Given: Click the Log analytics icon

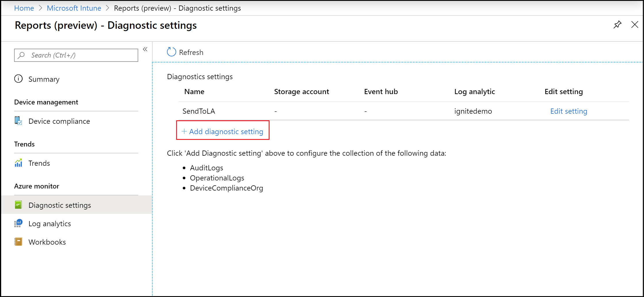Looking at the screenshot, I should tap(18, 223).
